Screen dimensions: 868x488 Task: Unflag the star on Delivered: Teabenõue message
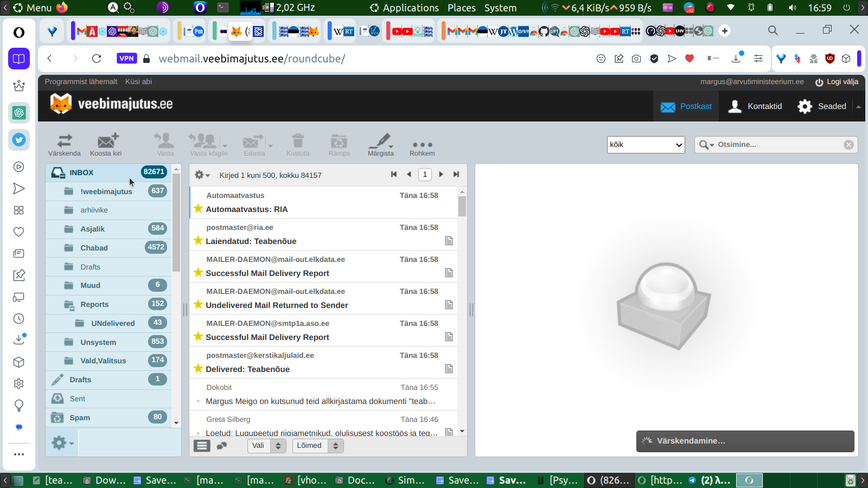tap(199, 369)
